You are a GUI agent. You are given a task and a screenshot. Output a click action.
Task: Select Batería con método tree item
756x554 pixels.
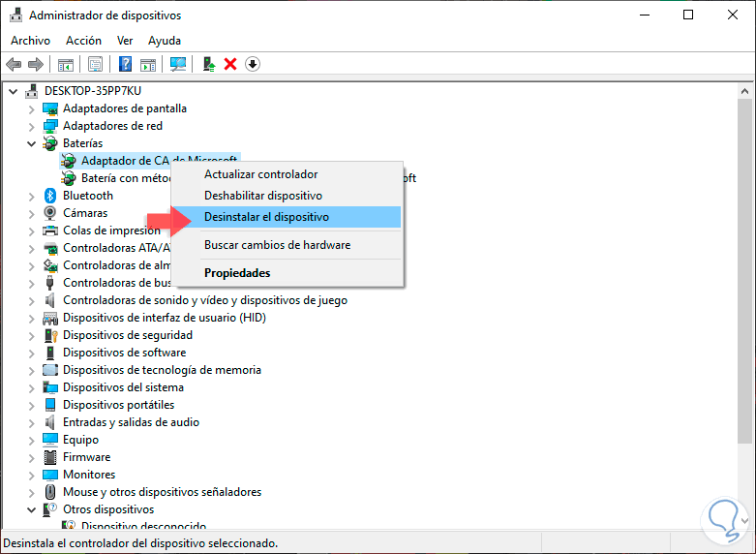126,178
